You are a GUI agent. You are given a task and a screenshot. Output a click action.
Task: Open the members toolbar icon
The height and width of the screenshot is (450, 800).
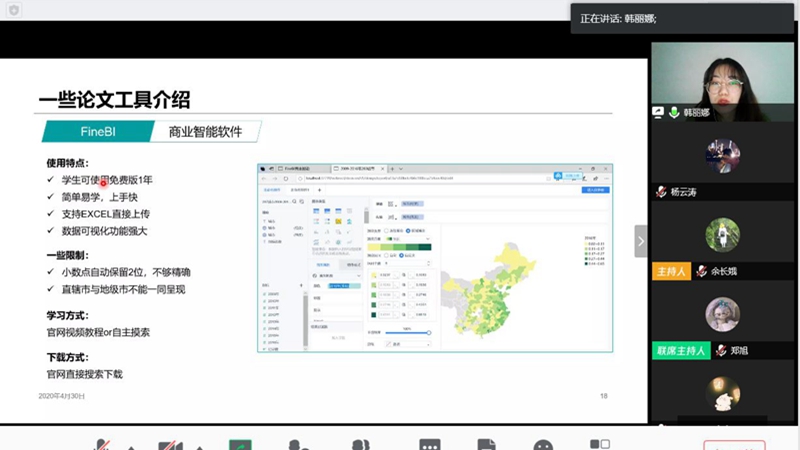[361, 445]
